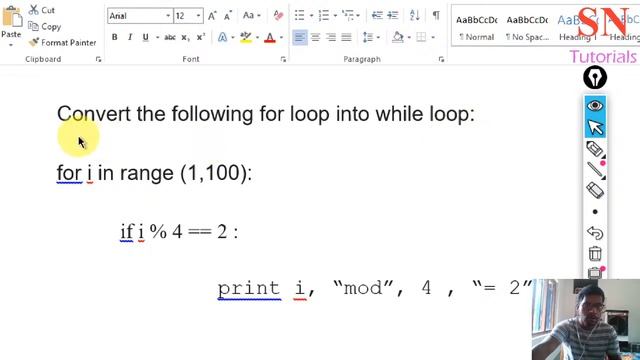Activate the Format Painter

coord(62,42)
